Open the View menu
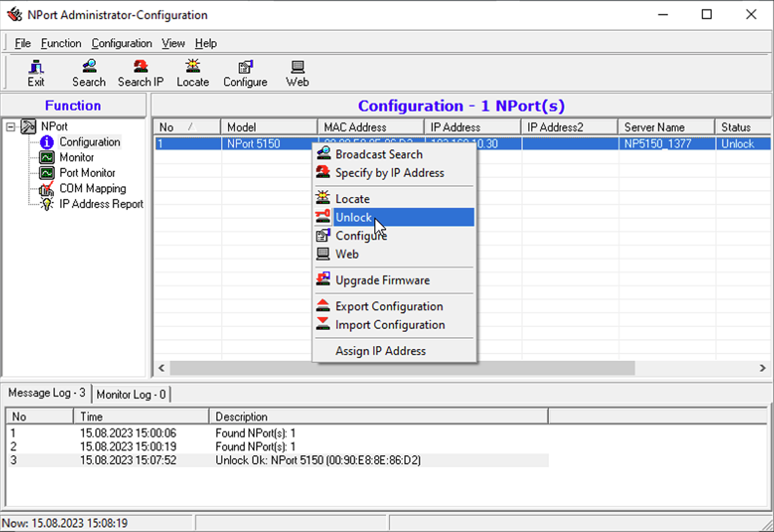This screenshot has width=774, height=532. 173,43
